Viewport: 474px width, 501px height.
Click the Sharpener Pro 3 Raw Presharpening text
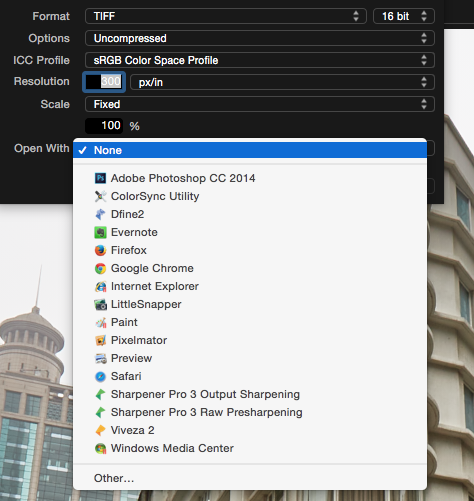(x=207, y=412)
